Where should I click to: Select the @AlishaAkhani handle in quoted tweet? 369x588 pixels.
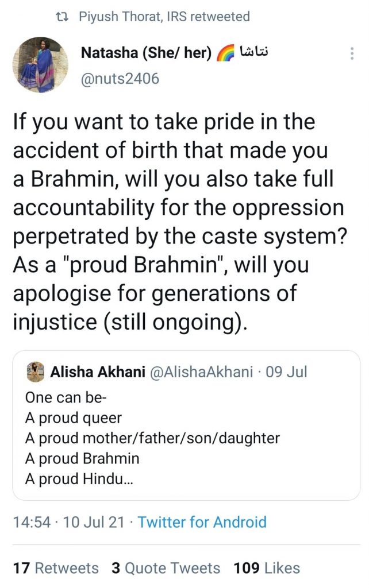201,372
